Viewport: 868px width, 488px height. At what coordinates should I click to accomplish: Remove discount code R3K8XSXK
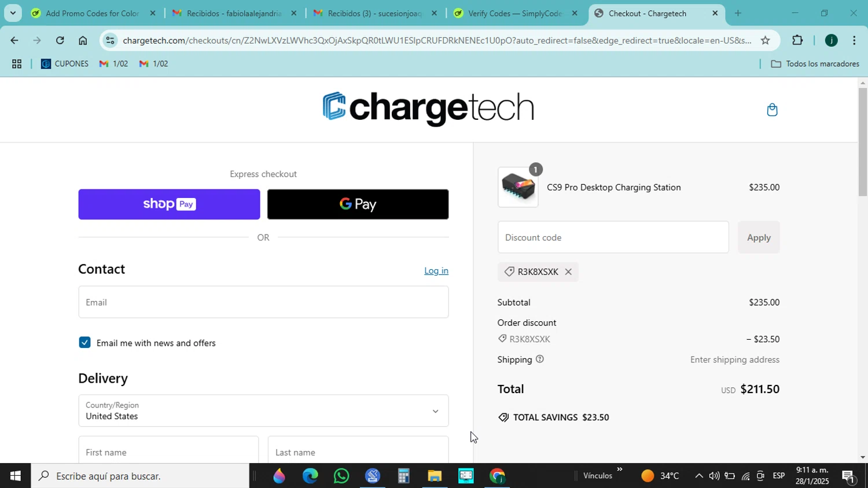tap(568, 272)
